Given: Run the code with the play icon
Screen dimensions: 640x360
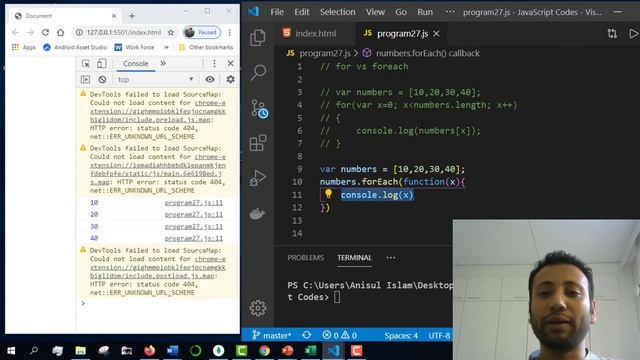Looking at the screenshot, I should [633, 33].
